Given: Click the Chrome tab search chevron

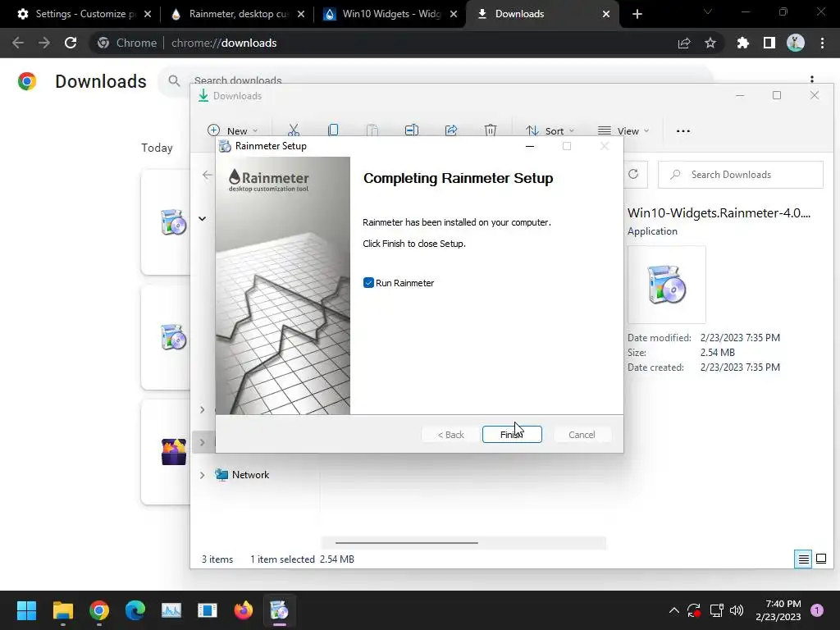Looking at the screenshot, I should pos(708,11).
